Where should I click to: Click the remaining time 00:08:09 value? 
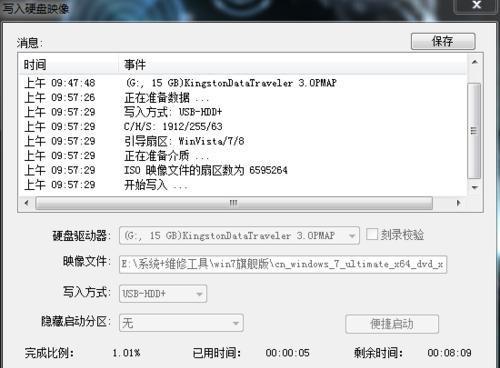[449, 353]
